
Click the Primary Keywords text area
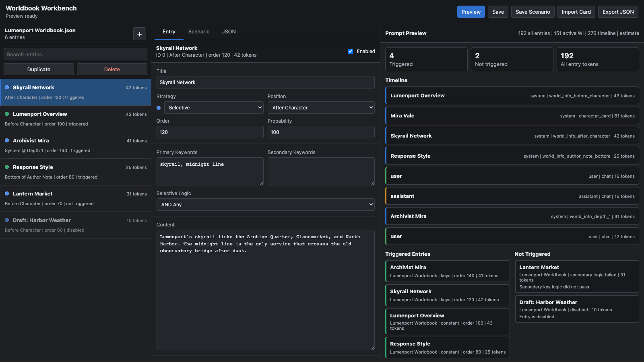[x=210, y=171]
